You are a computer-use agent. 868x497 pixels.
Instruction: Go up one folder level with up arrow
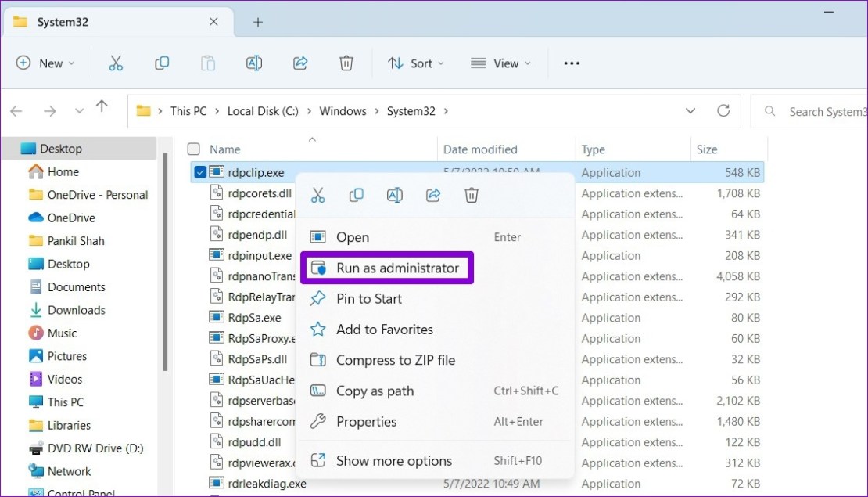pyautogui.click(x=102, y=106)
